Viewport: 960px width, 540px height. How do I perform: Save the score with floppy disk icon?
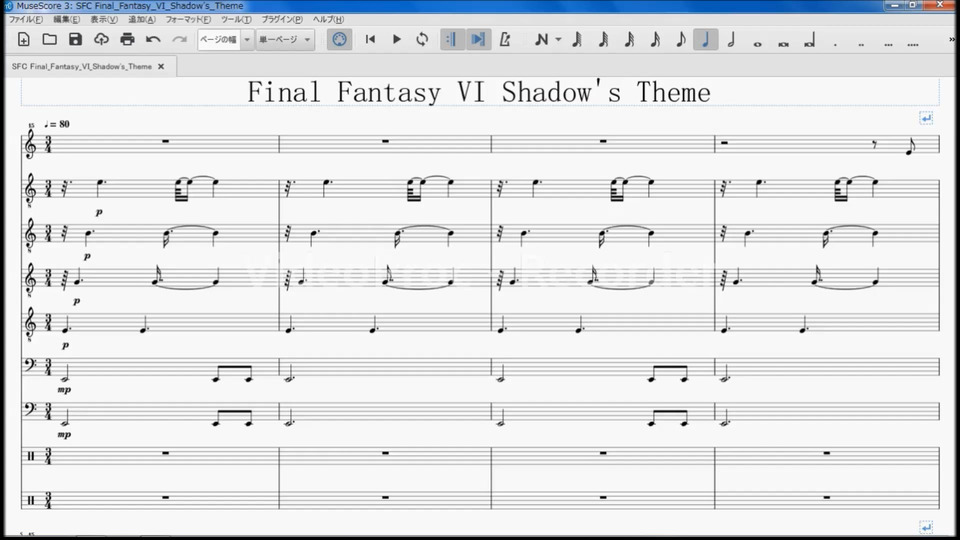(x=75, y=40)
